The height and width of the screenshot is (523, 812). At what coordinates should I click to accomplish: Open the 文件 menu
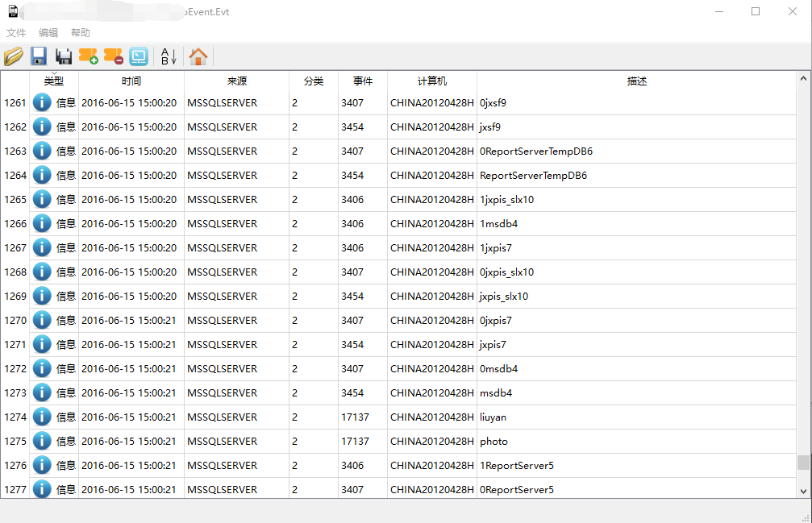click(x=16, y=33)
